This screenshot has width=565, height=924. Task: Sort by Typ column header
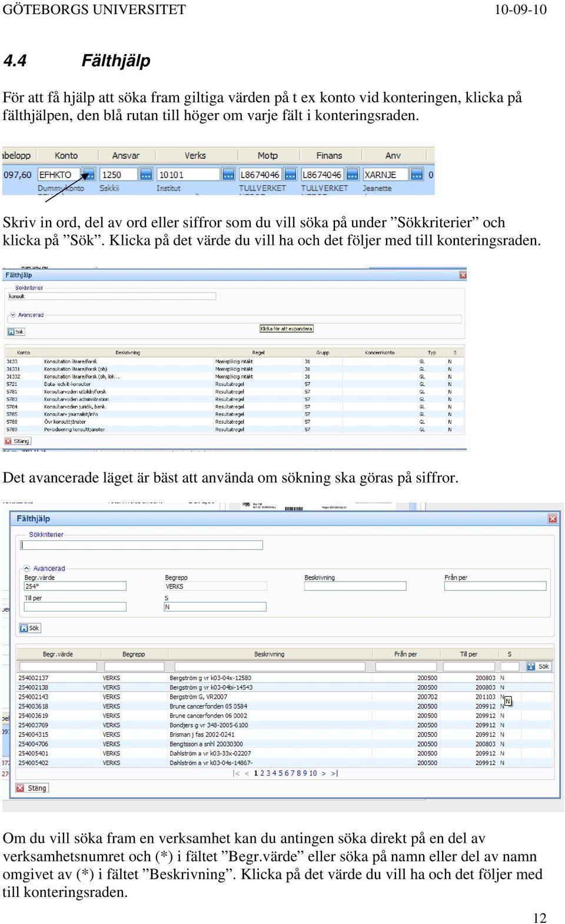click(x=432, y=353)
